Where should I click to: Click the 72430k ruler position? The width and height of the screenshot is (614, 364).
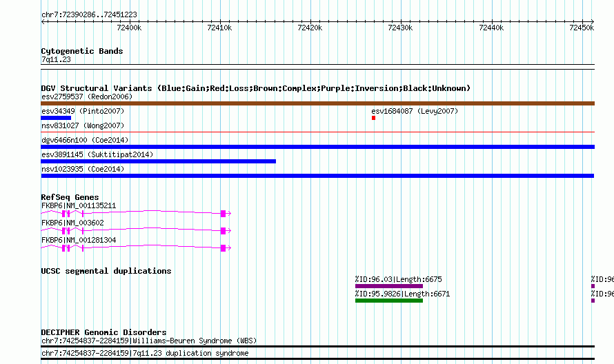click(400, 28)
